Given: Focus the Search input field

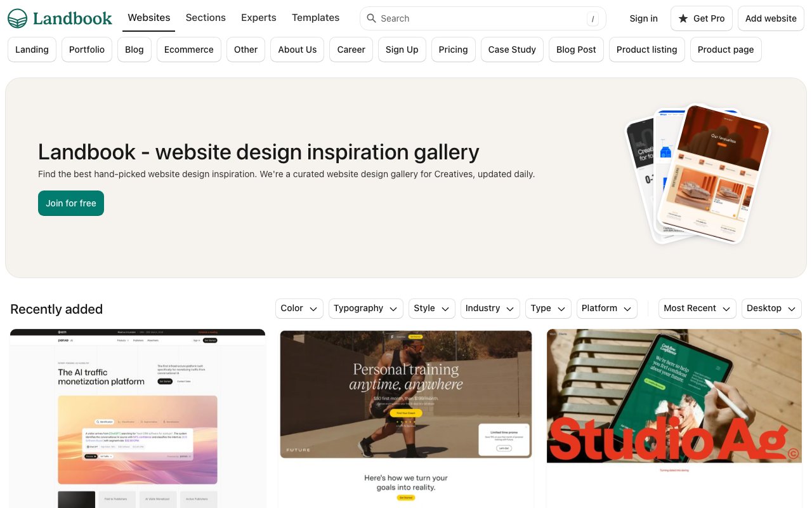Looking at the screenshot, I should (483, 18).
